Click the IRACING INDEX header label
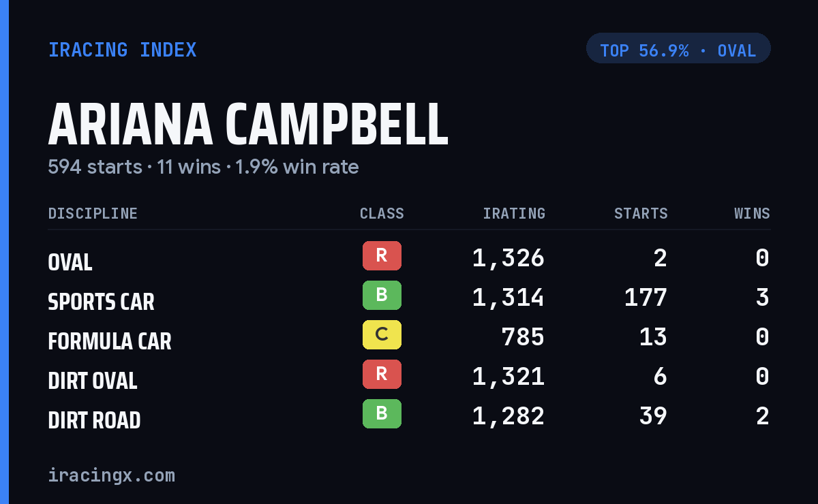The image size is (818, 504). click(x=123, y=50)
